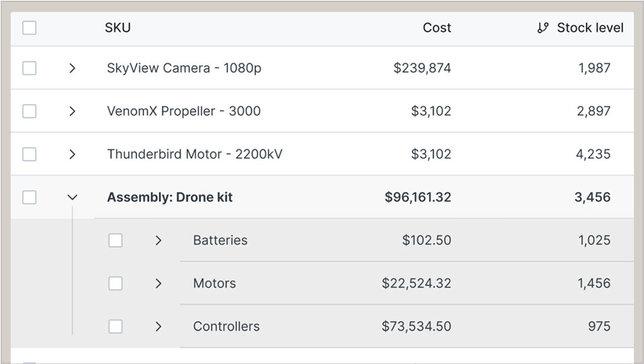Tick the Controllers sub-row checkbox
The image size is (644, 364).
[x=116, y=326]
